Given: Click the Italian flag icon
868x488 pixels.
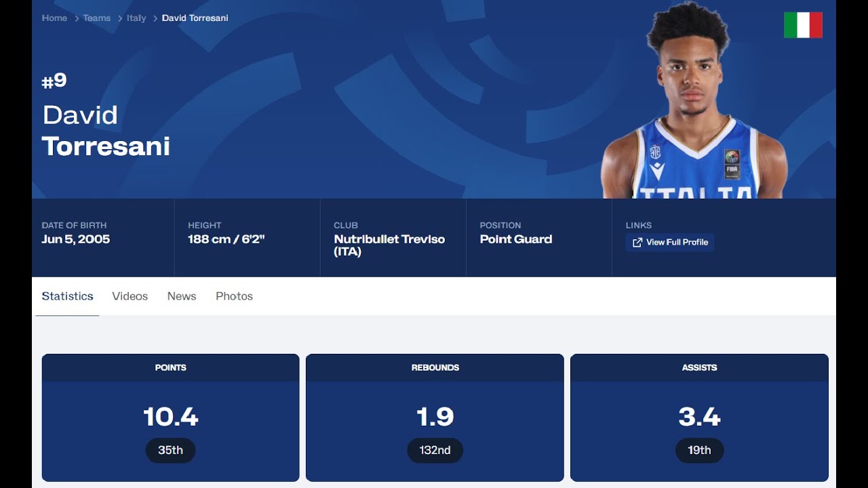Looking at the screenshot, I should click(803, 25).
